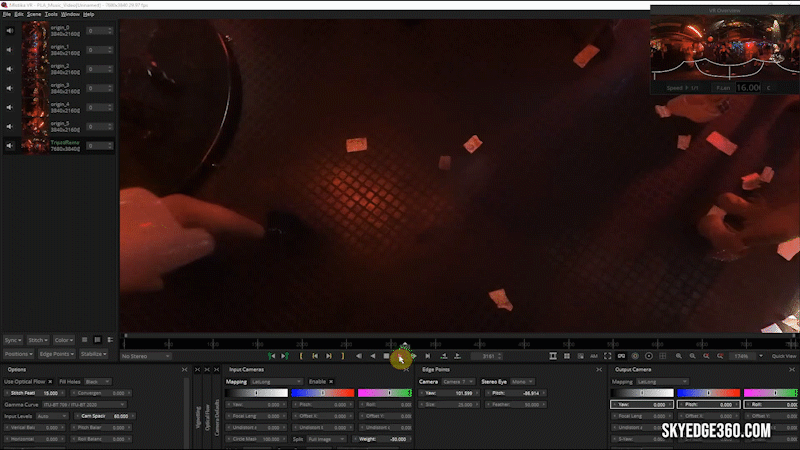Switch media list to compact list view
Screen dimensions: 800x450
(x=85, y=340)
